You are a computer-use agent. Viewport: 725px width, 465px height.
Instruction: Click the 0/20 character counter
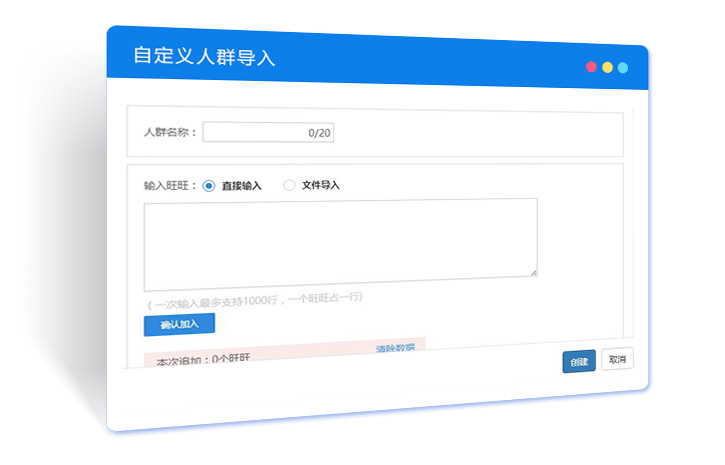tap(319, 132)
